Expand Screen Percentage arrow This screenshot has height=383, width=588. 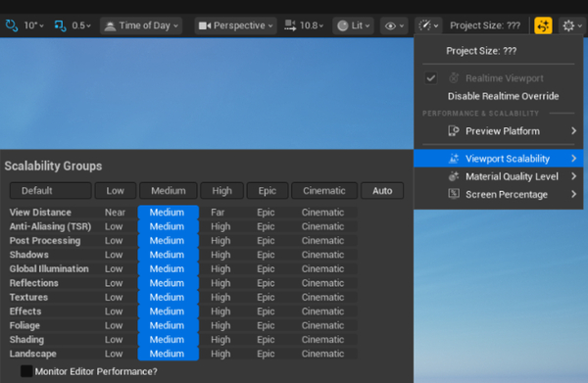click(x=573, y=194)
